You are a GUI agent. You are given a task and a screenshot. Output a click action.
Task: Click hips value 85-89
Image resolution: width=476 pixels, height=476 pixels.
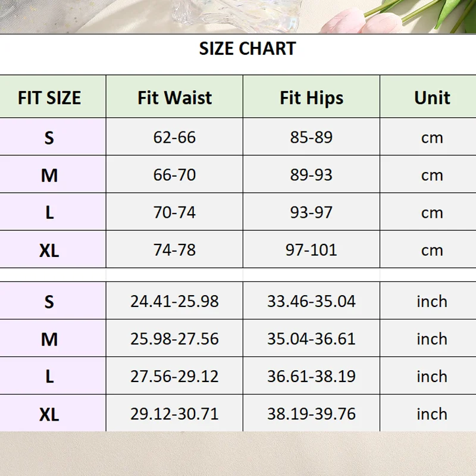point(311,137)
